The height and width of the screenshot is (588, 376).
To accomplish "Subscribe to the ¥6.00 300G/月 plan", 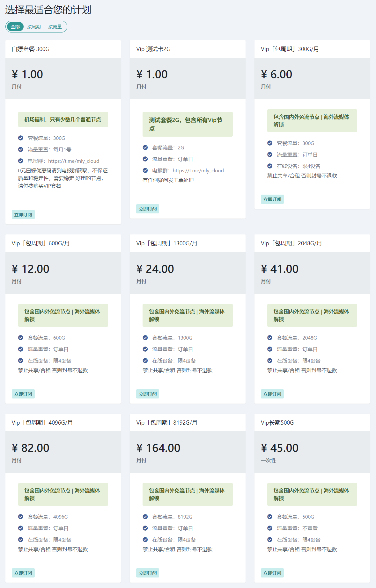I will pos(272,199).
